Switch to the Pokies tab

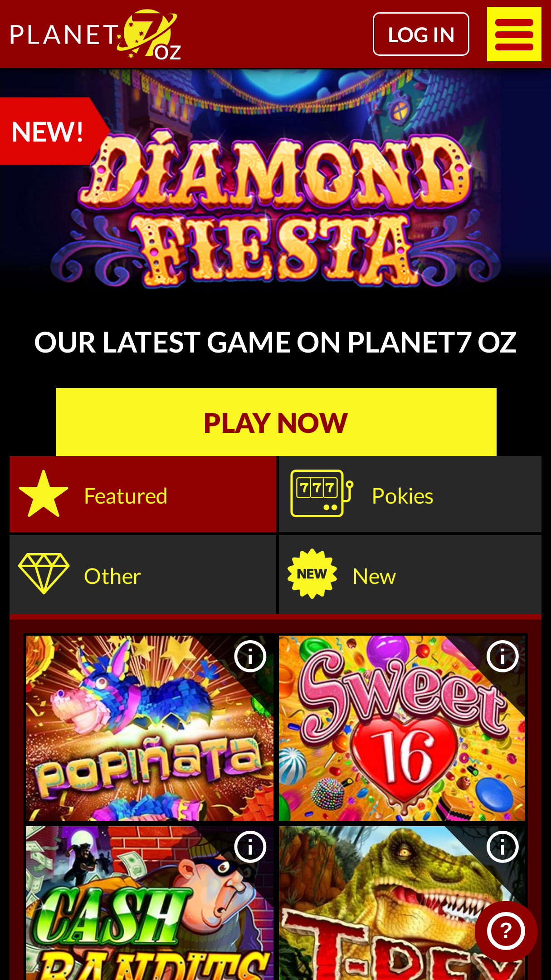[410, 494]
